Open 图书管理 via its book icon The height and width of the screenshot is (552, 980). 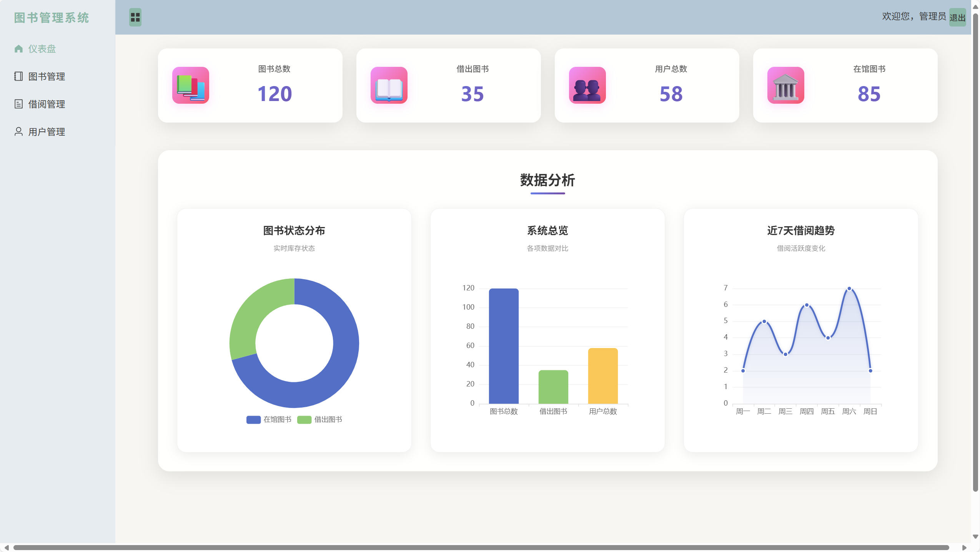pyautogui.click(x=18, y=76)
